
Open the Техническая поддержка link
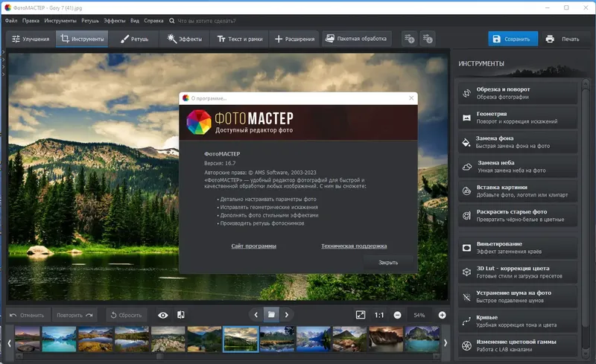[x=354, y=246]
